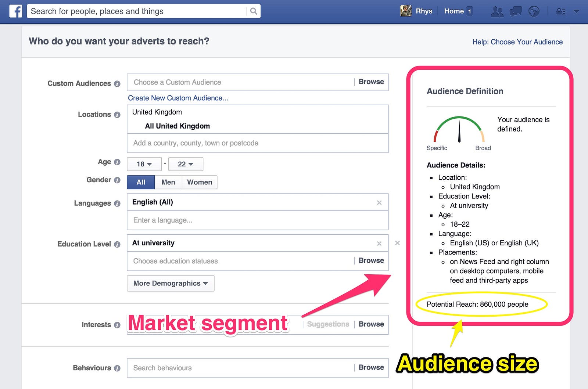
Task: Browse education statuses
Action: (371, 261)
